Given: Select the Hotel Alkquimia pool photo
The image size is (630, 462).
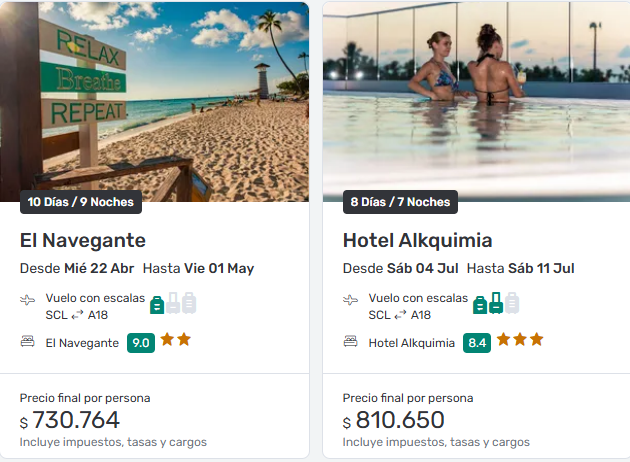Looking at the screenshot, I should click(x=476, y=100).
